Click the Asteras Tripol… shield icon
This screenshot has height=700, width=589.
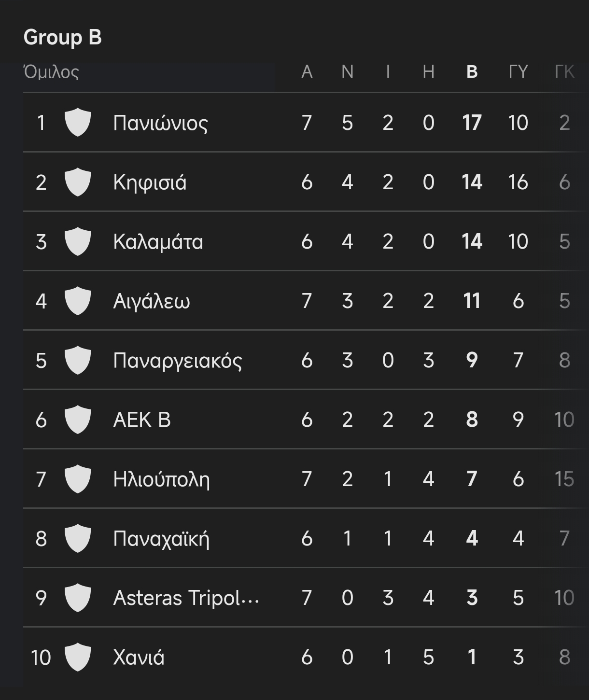click(x=77, y=598)
